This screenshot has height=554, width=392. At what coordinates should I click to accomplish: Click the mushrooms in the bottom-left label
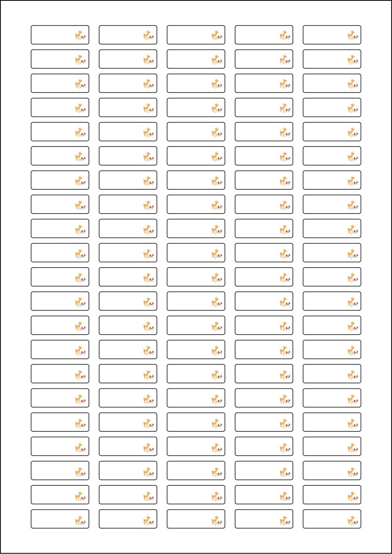point(84,522)
